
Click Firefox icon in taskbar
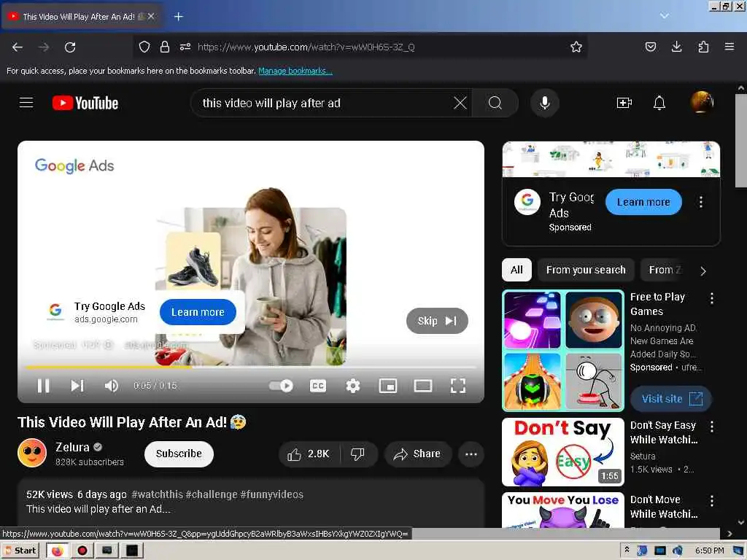[x=57, y=551]
